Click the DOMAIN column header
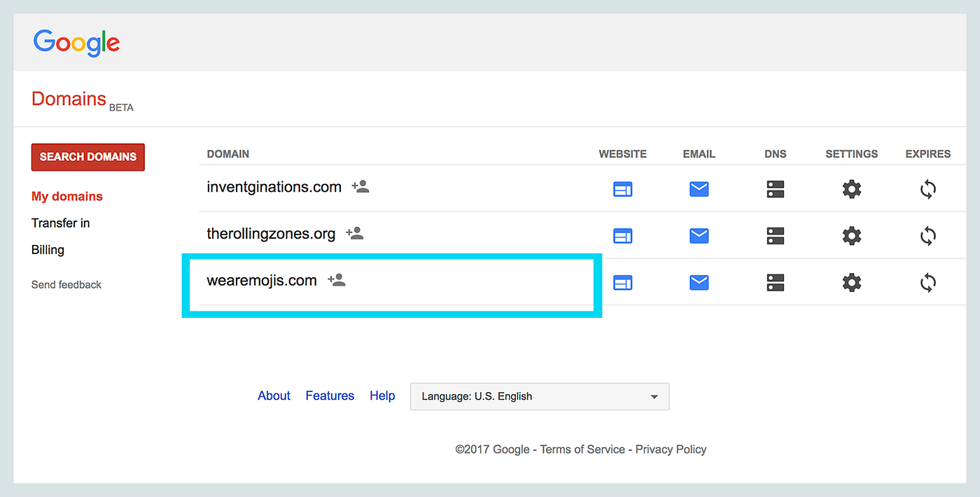This screenshot has width=980, height=497. 228,154
